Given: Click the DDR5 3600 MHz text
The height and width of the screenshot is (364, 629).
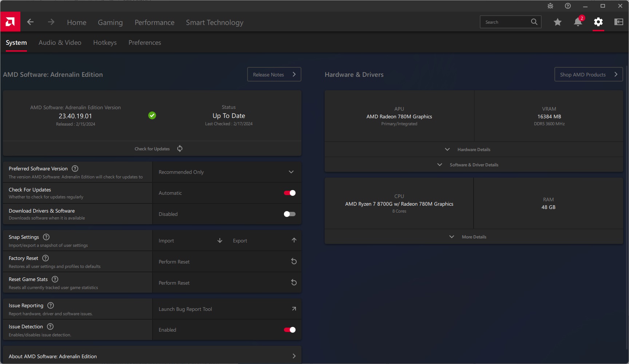Looking at the screenshot, I should (549, 124).
